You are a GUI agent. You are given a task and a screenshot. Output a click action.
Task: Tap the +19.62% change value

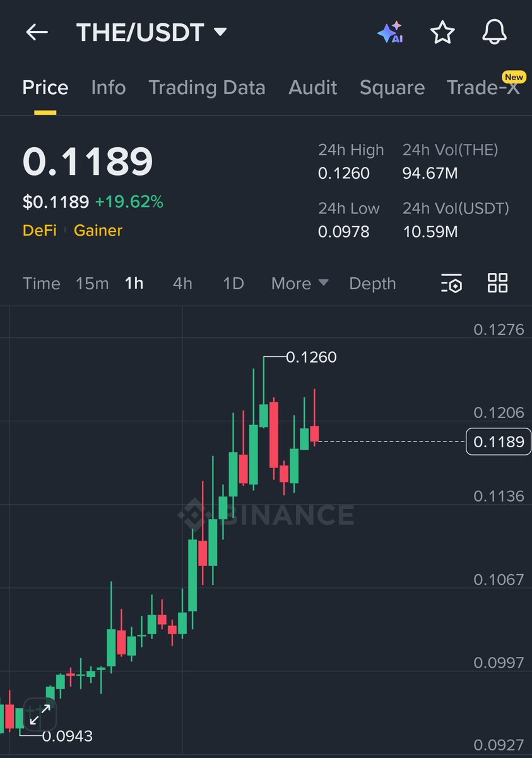129,202
